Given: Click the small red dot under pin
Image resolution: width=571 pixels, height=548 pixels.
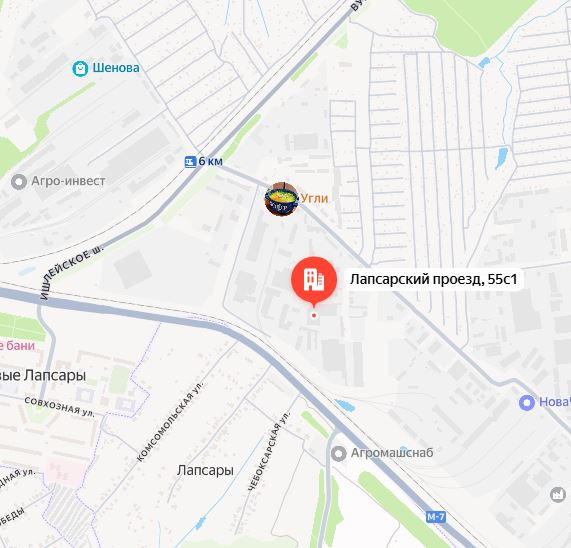Looking at the screenshot, I should pos(314,315).
